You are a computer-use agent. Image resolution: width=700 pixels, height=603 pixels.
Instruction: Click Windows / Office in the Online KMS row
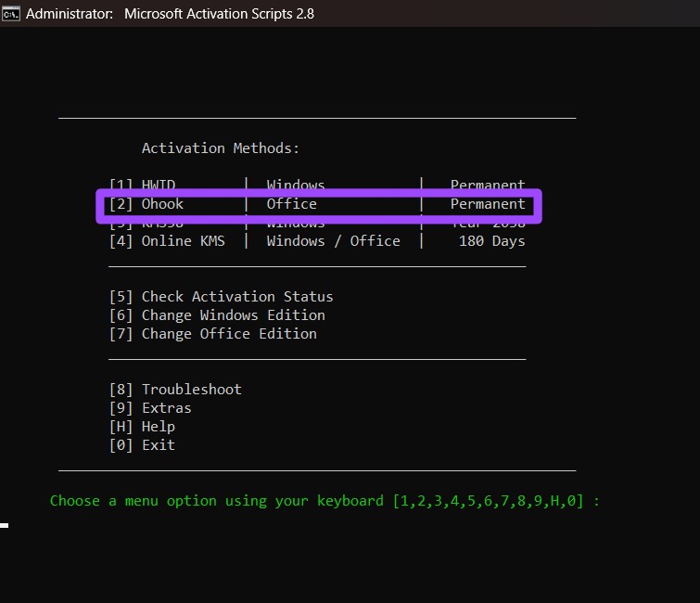[x=333, y=241]
